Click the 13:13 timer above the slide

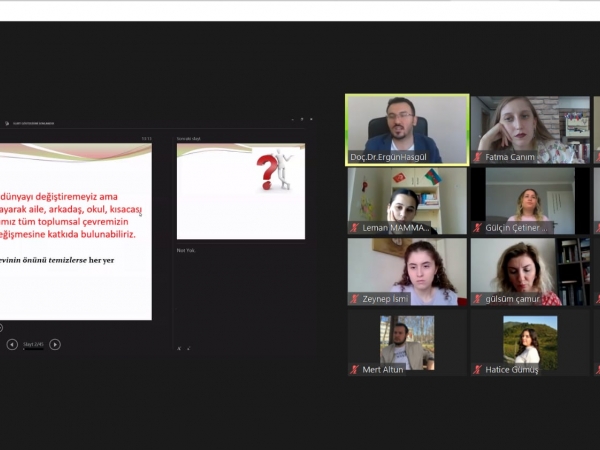[146, 138]
